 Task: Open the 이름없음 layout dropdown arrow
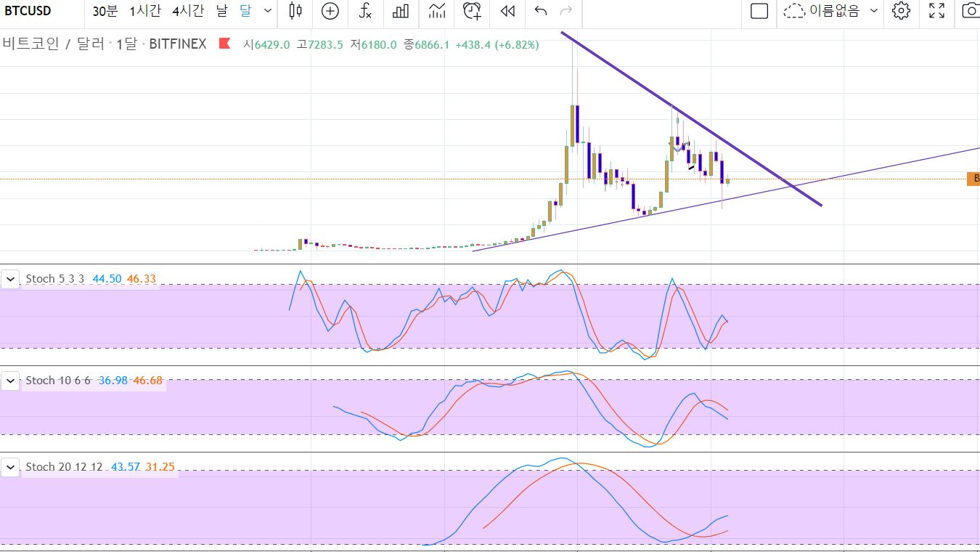tap(873, 11)
